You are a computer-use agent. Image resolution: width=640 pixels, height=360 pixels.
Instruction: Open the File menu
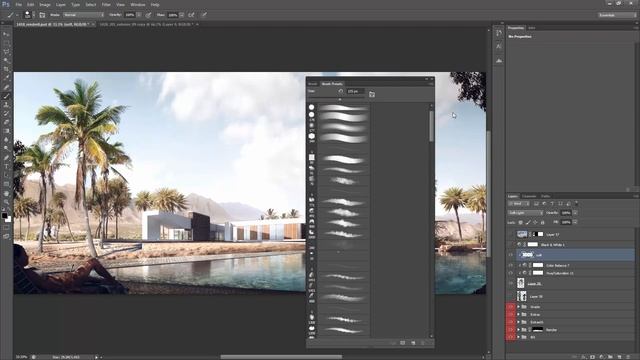tap(18, 4)
